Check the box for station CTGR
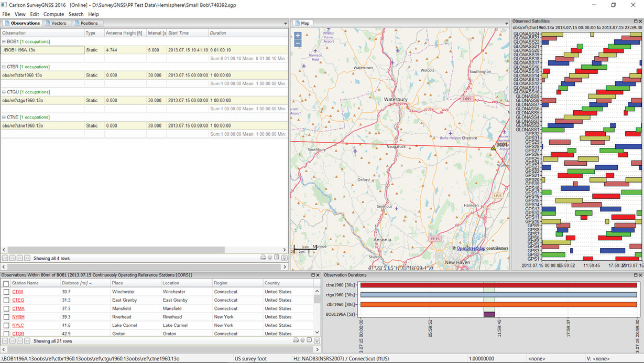The image size is (644, 363). click(x=6, y=334)
